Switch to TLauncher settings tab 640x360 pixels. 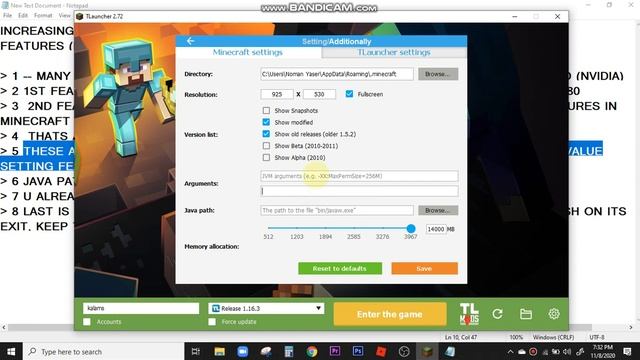[x=394, y=52]
